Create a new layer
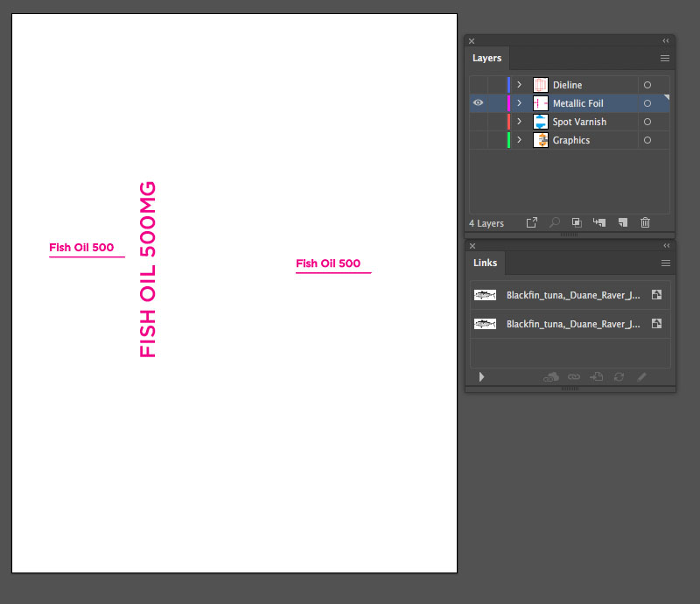 point(622,222)
